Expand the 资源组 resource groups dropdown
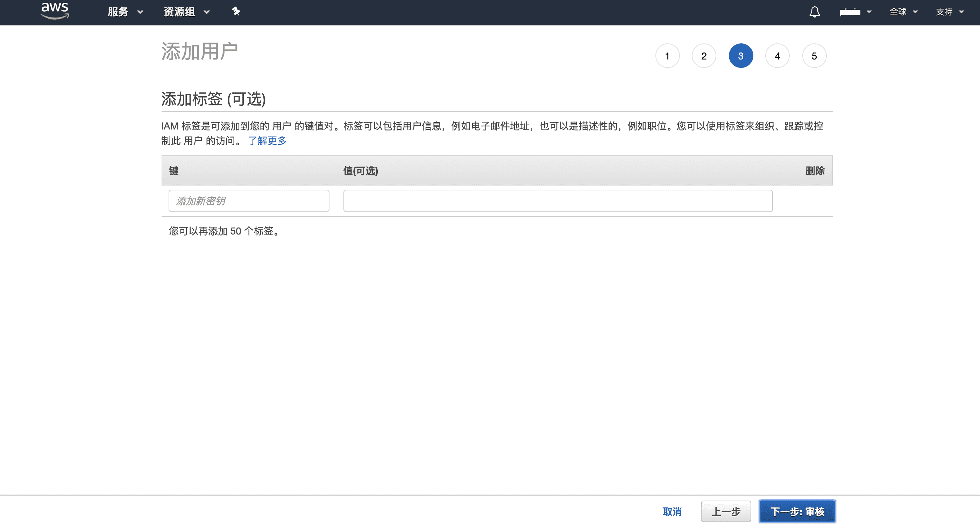 tap(186, 12)
